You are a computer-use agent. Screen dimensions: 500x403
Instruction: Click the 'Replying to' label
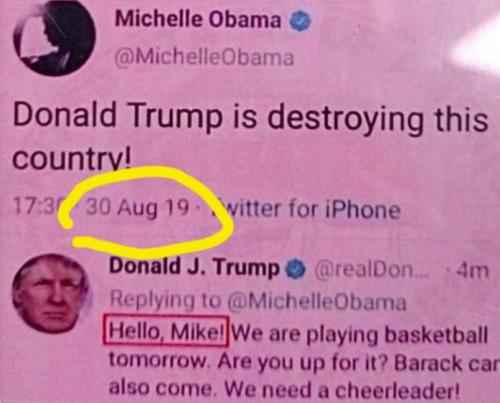165,299
